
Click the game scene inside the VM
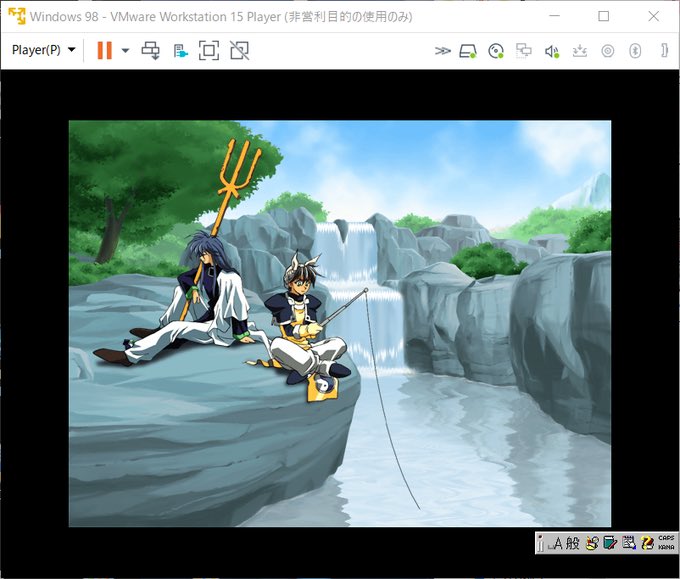(x=340, y=324)
